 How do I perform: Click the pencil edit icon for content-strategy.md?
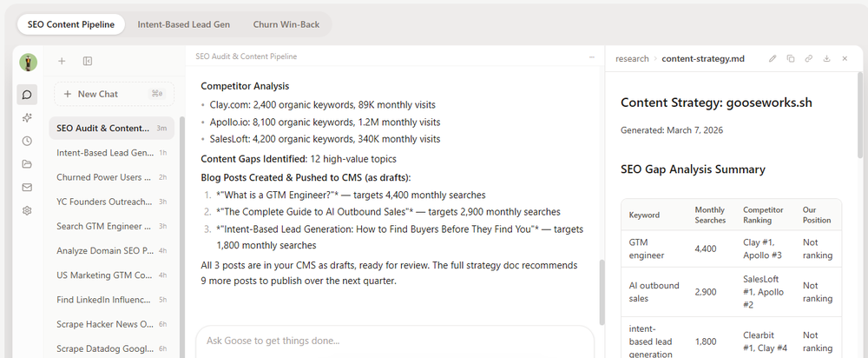pos(773,59)
